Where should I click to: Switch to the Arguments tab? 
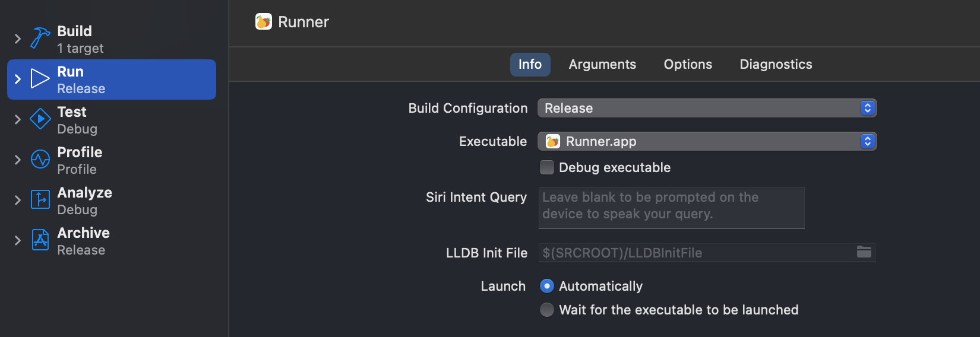point(602,64)
